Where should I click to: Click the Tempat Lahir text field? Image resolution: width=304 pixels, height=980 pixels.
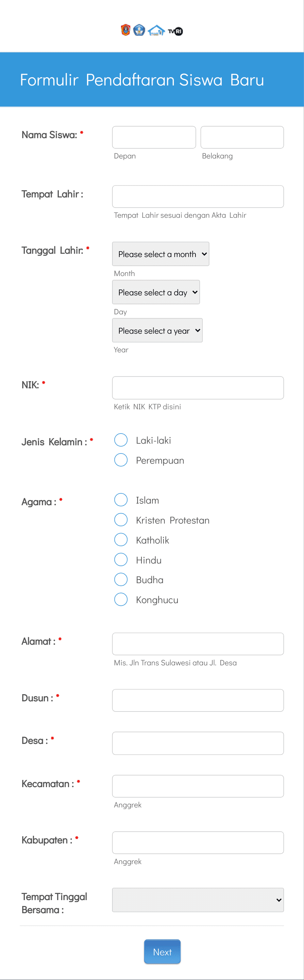pos(197,197)
